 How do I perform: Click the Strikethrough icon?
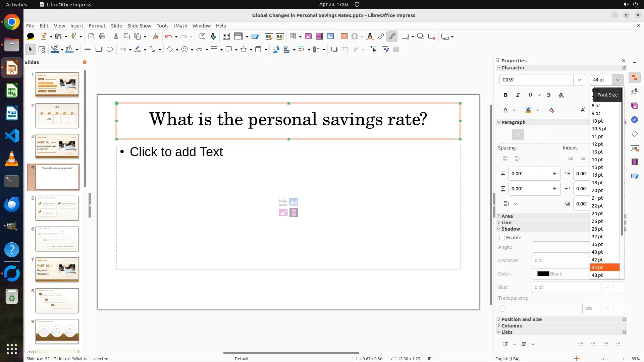click(x=549, y=95)
